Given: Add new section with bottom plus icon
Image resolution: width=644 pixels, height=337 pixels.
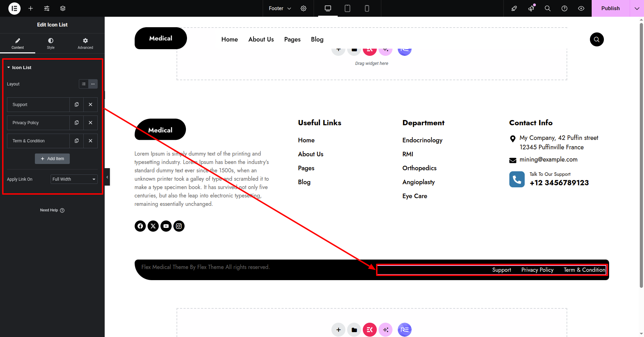Looking at the screenshot, I should pyautogui.click(x=338, y=330).
